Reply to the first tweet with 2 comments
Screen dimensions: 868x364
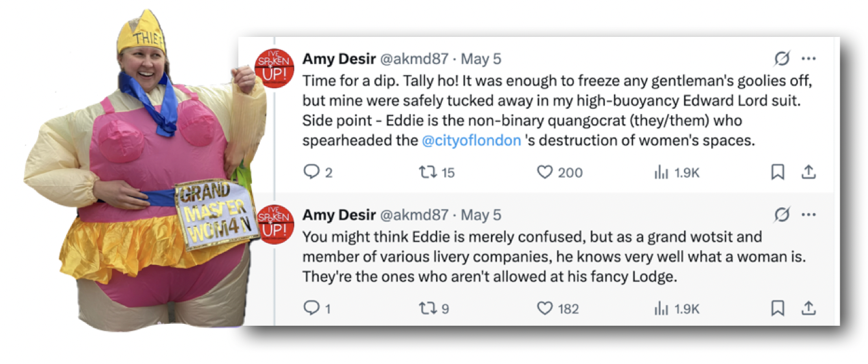[318, 172]
